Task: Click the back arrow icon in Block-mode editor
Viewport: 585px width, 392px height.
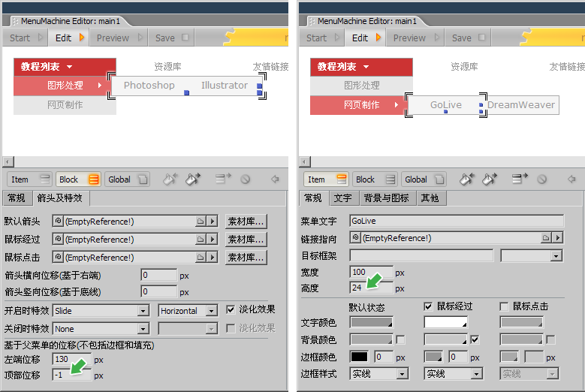Action: [x=275, y=179]
